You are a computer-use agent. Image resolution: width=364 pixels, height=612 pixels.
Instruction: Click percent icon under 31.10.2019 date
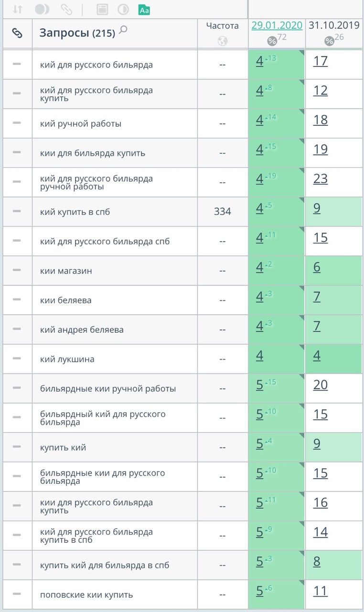pos(329,41)
